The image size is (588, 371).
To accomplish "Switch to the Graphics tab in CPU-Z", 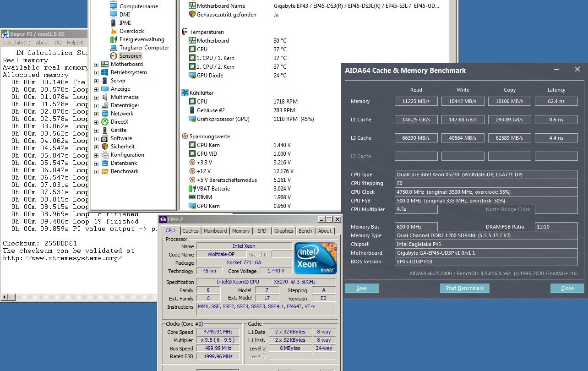I will click(x=284, y=231).
